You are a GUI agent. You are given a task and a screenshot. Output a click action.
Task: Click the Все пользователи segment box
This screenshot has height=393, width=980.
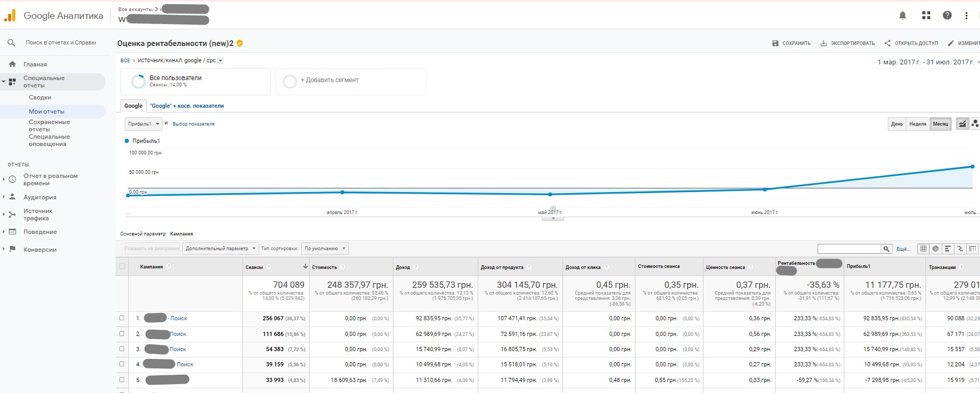pyautogui.click(x=195, y=81)
